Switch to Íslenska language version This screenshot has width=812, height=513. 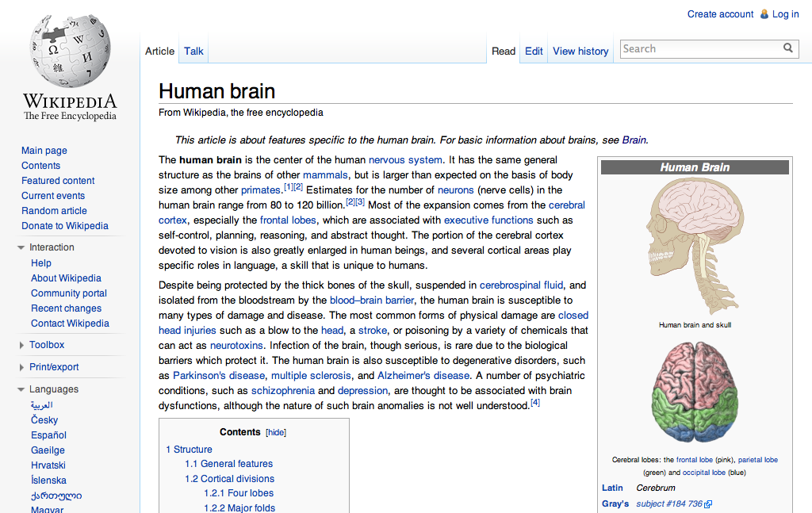pos(48,480)
